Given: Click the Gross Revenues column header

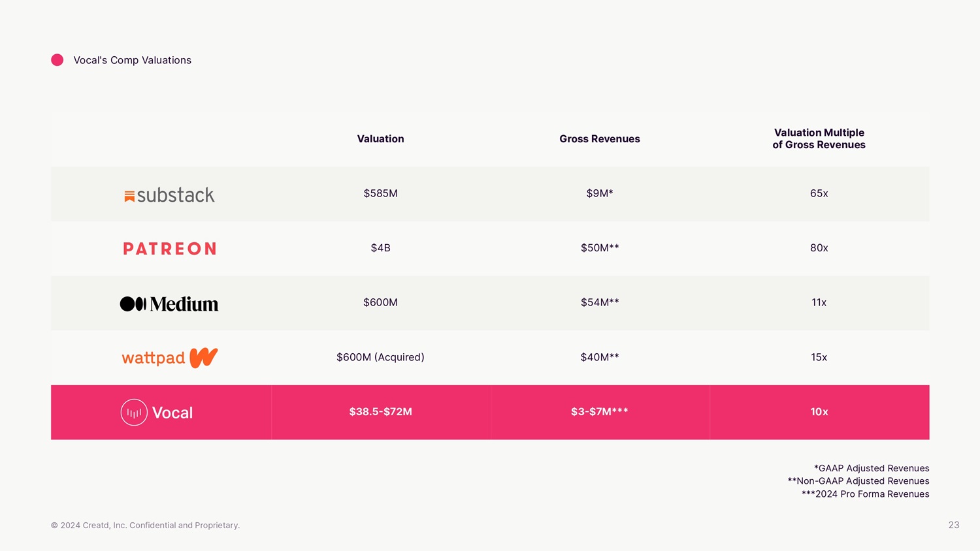Looking at the screenshot, I should [x=599, y=139].
